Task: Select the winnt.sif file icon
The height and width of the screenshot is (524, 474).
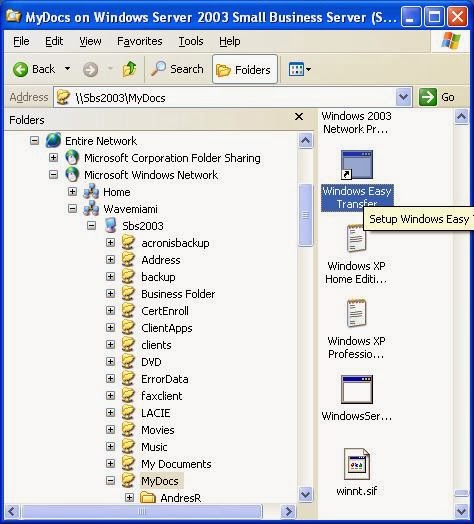Action: [x=357, y=464]
